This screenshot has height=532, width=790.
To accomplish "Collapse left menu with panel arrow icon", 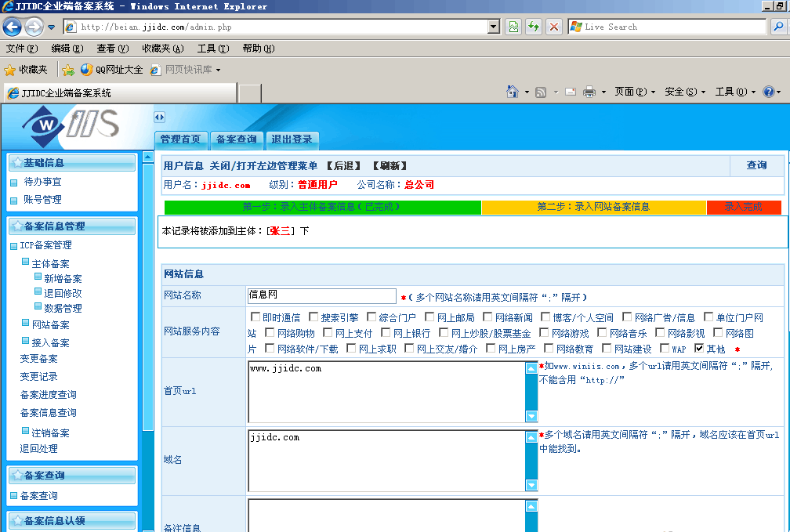I will coord(159,117).
